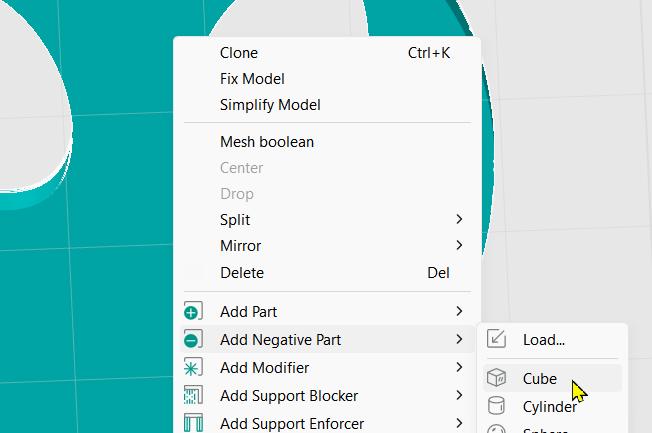Select Fix Model menu entry
Screen dimensions: 652x433
tap(252, 79)
